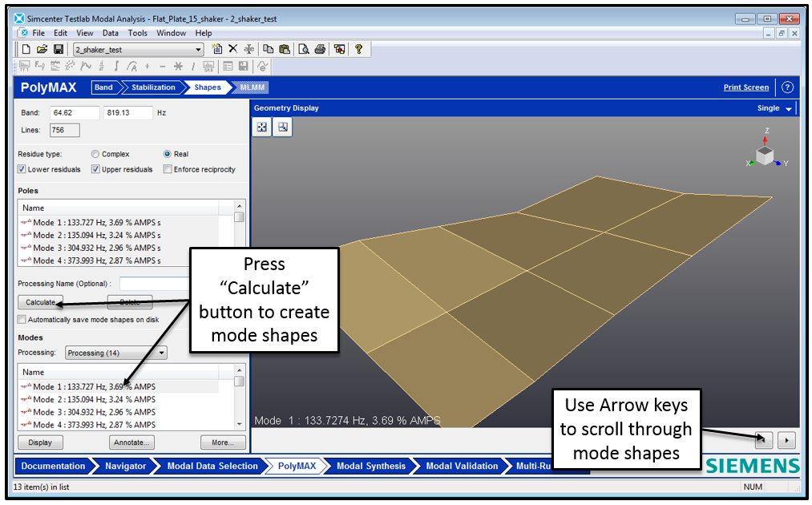812x505 pixels.
Task: Open the Data menu
Action: pyautogui.click(x=111, y=33)
